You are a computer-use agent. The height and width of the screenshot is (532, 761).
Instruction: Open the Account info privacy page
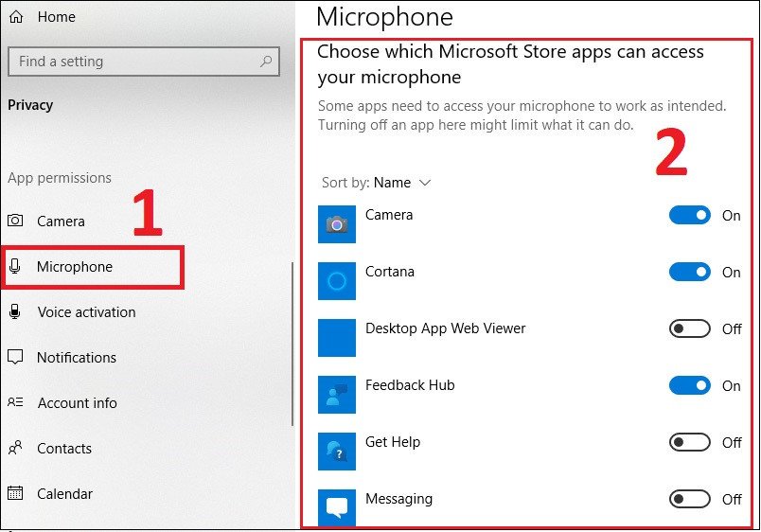coord(78,403)
